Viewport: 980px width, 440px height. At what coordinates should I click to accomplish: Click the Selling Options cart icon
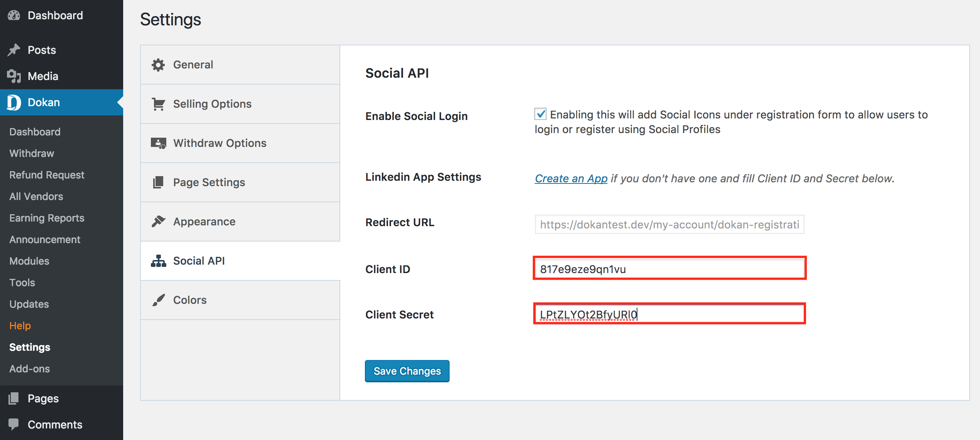pos(158,104)
